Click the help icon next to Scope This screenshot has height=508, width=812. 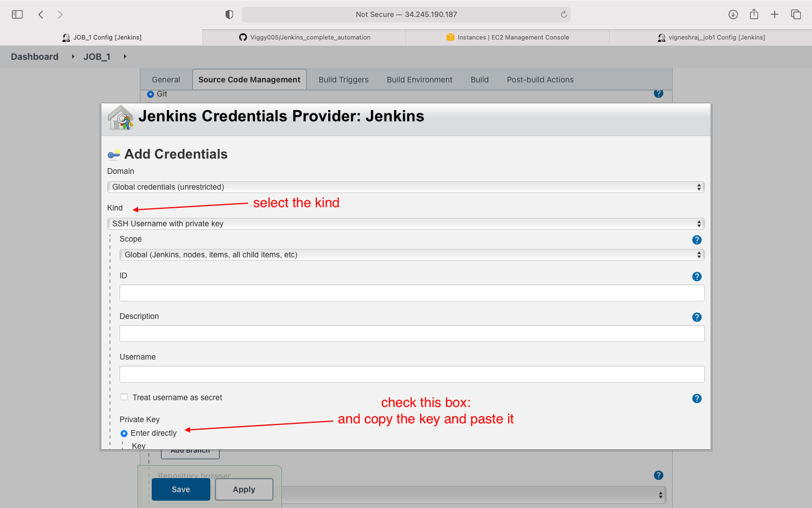pos(697,240)
